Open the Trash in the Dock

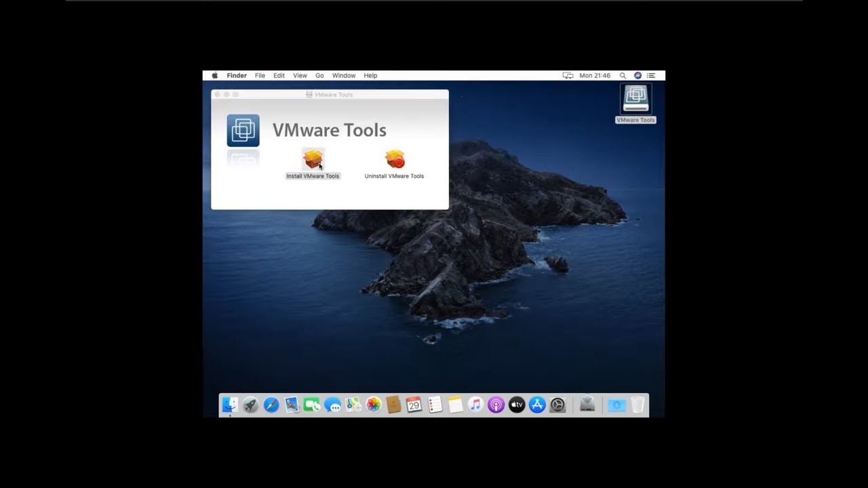click(x=637, y=405)
